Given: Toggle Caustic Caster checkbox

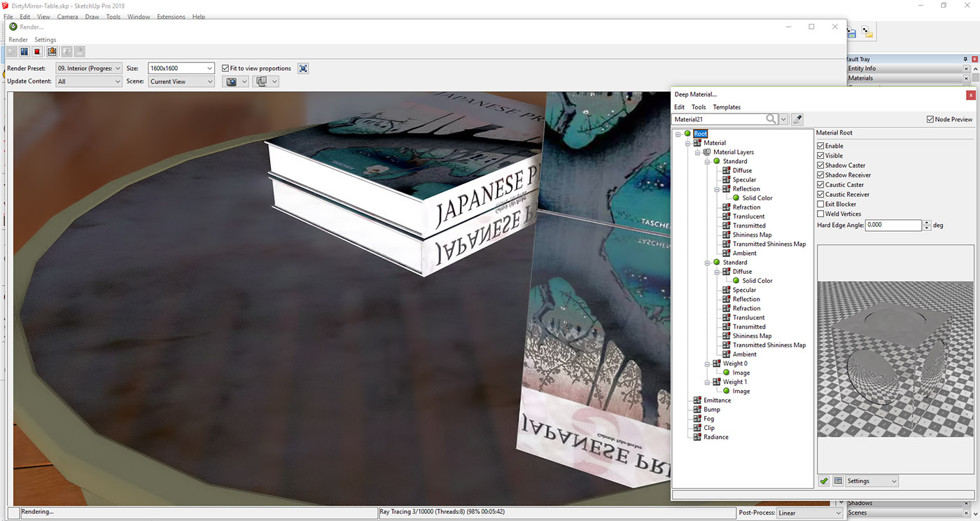Looking at the screenshot, I should (x=821, y=185).
